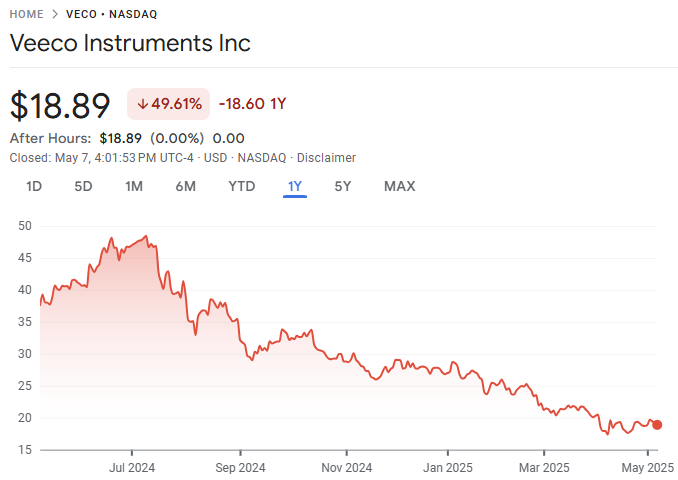Click the chart peak near Jul 2024
The width and height of the screenshot is (678, 480).
click(147, 237)
